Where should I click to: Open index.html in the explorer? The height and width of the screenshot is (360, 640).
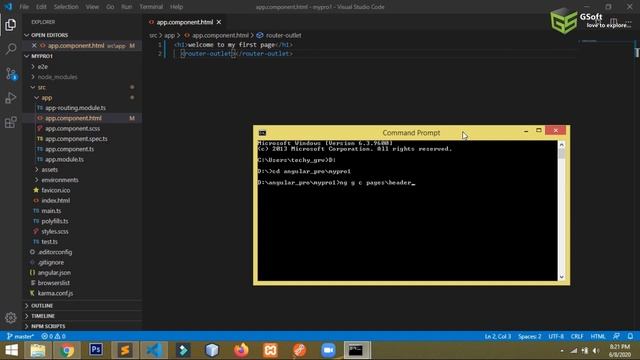(x=56, y=200)
